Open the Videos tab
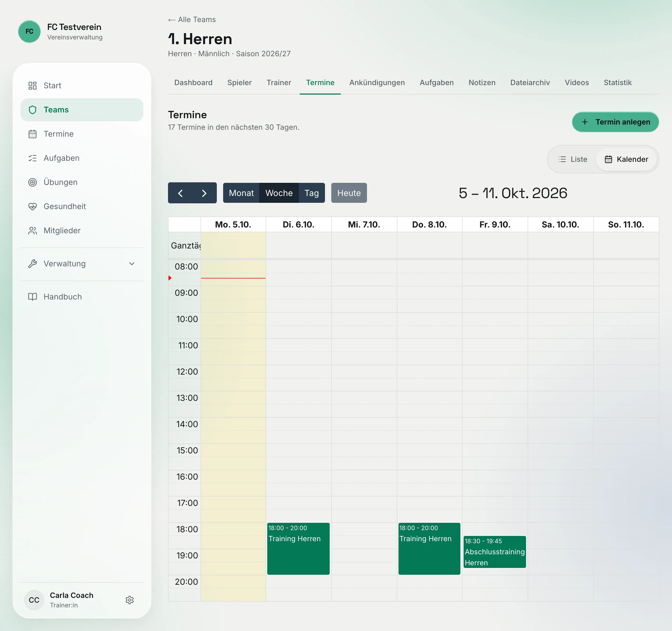This screenshot has width=672, height=631. (577, 82)
